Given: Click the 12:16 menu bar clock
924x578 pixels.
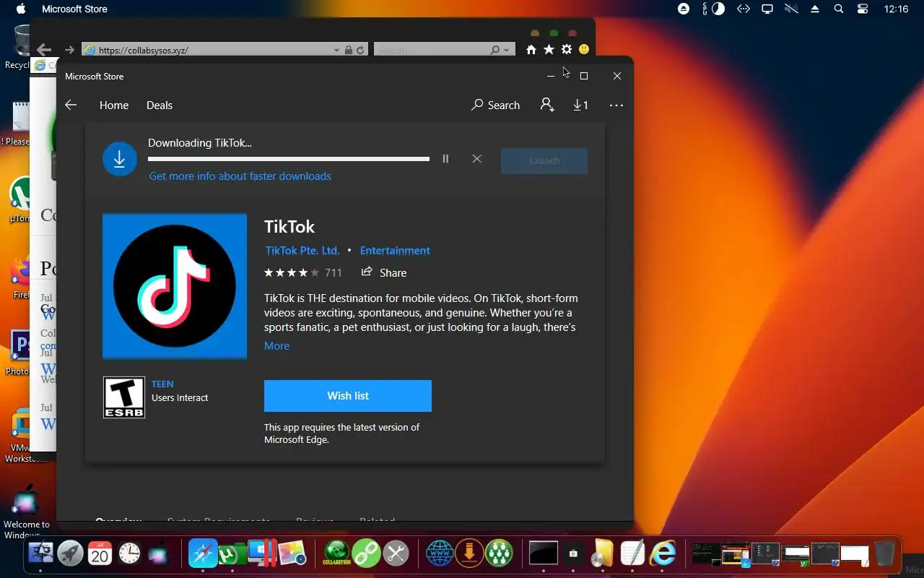Looking at the screenshot, I should [896, 9].
